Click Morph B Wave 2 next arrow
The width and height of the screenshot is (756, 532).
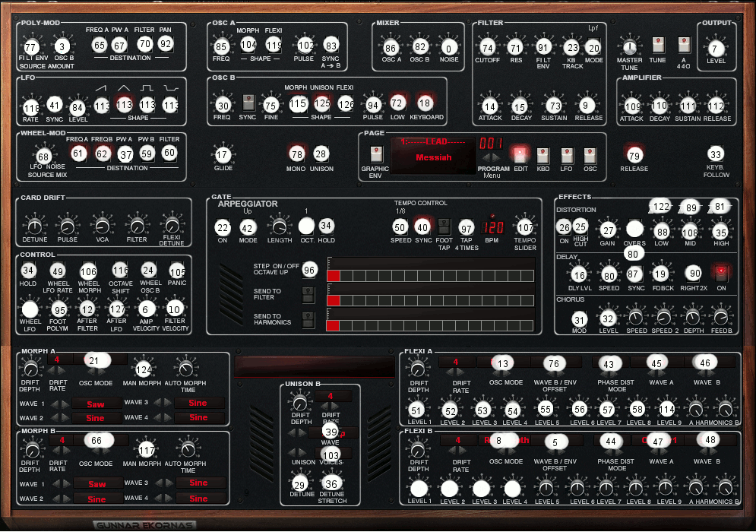pyautogui.click(x=66, y=499)
